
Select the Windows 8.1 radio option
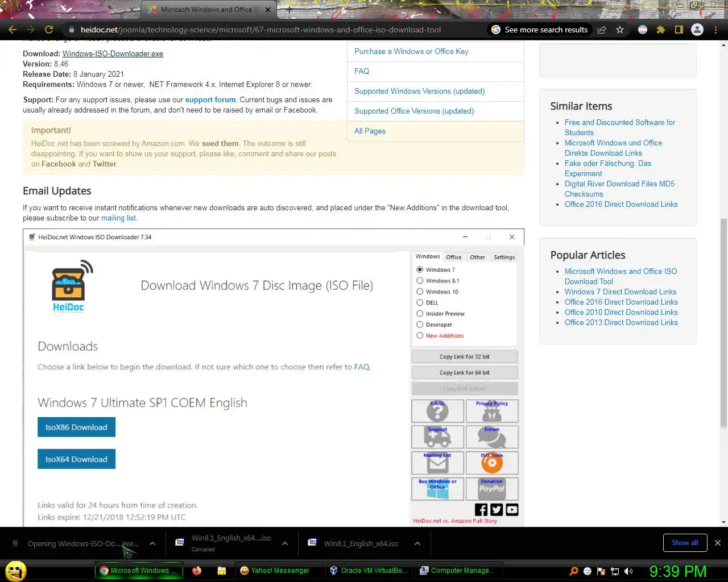coord(420,280)
